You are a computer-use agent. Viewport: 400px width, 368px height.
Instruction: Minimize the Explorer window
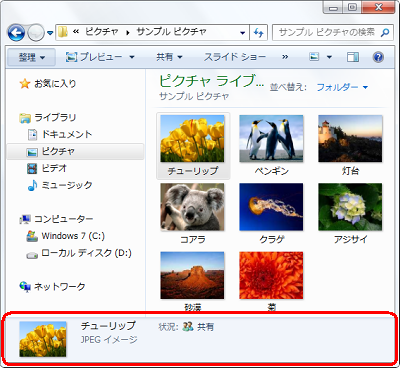(334, 7)
